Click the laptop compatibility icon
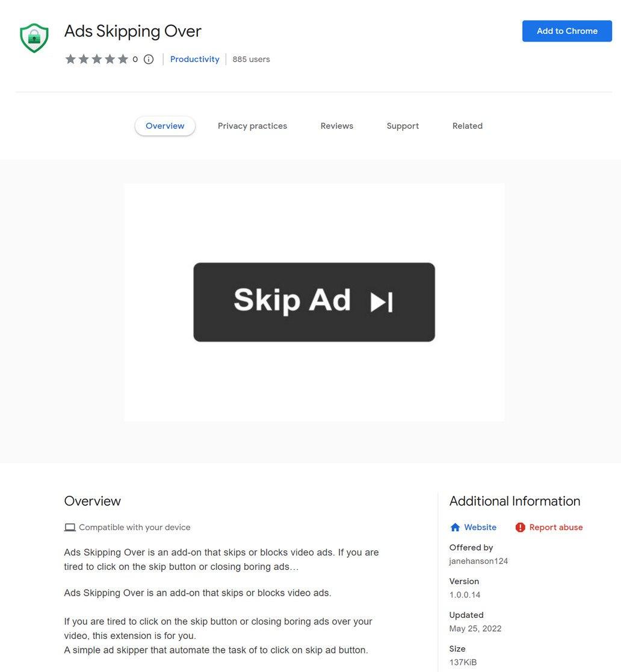621x672 pixels. pos(70,528)
